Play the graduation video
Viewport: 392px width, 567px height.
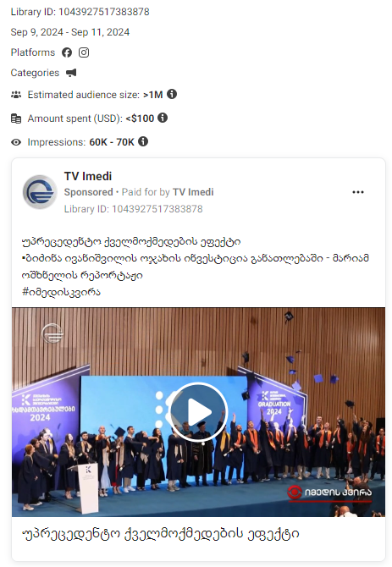[x=198, y=412]
